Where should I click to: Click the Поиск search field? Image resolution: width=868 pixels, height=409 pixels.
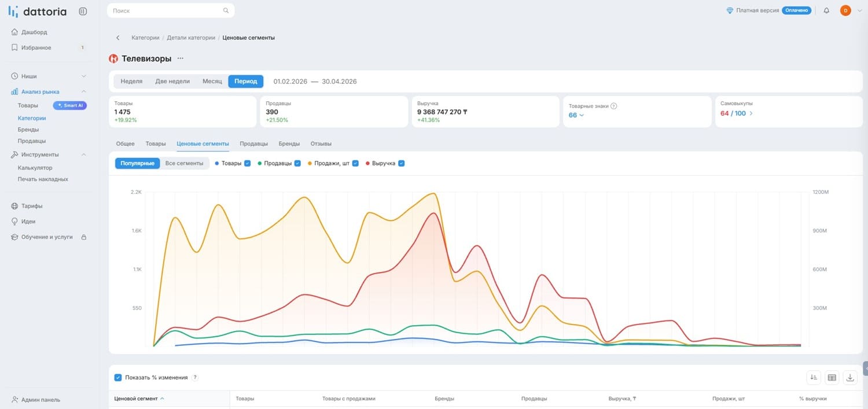click(171, 10)
